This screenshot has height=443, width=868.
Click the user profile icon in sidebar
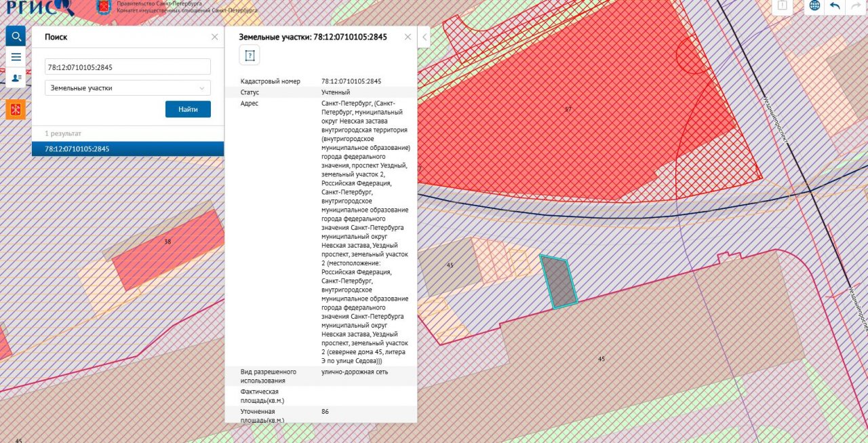(x=16, y=78)
